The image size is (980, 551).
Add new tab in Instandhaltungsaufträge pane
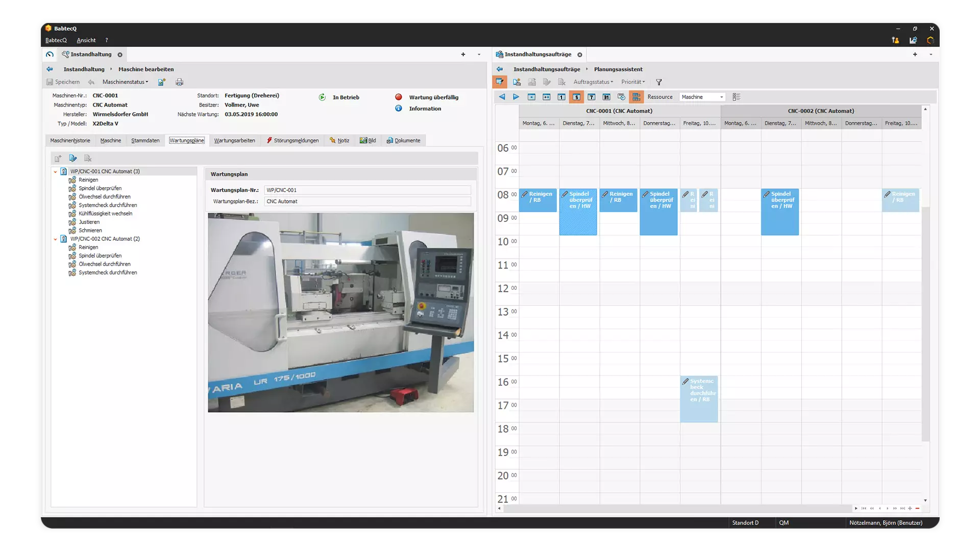click(915, 54)
